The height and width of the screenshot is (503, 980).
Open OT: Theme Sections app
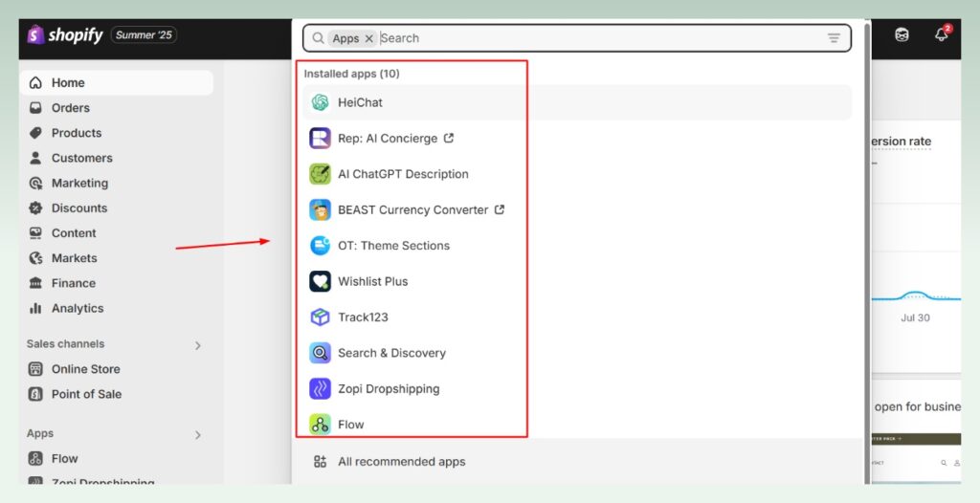pyautogui.click(x=393, y=246)
